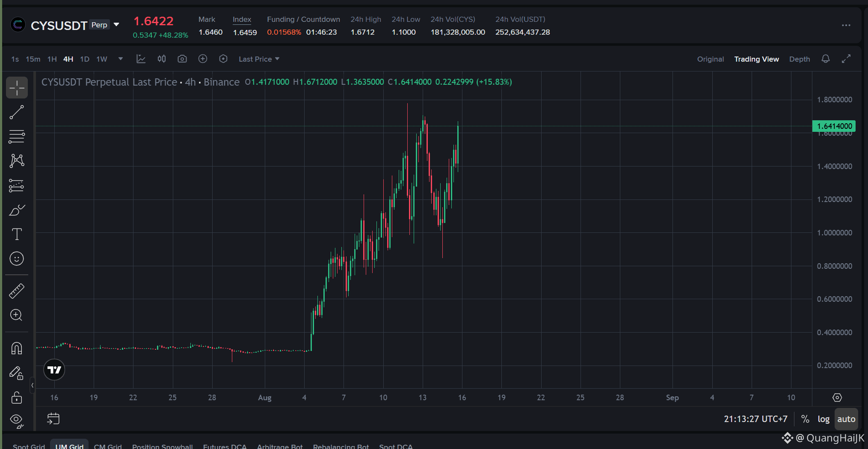Activate the zoom in tool
Screen dimensions: 868x449
point(17,315)
